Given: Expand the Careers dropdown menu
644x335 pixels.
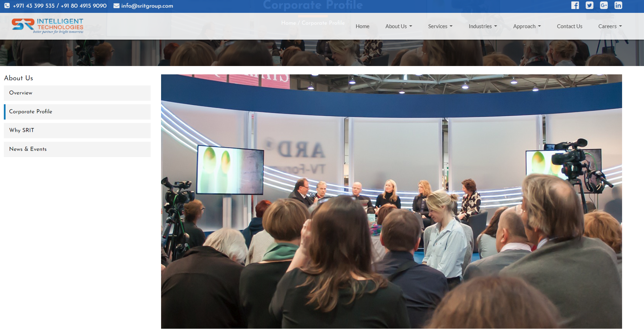Looking at the screenshot, I should tap(610, 26).
